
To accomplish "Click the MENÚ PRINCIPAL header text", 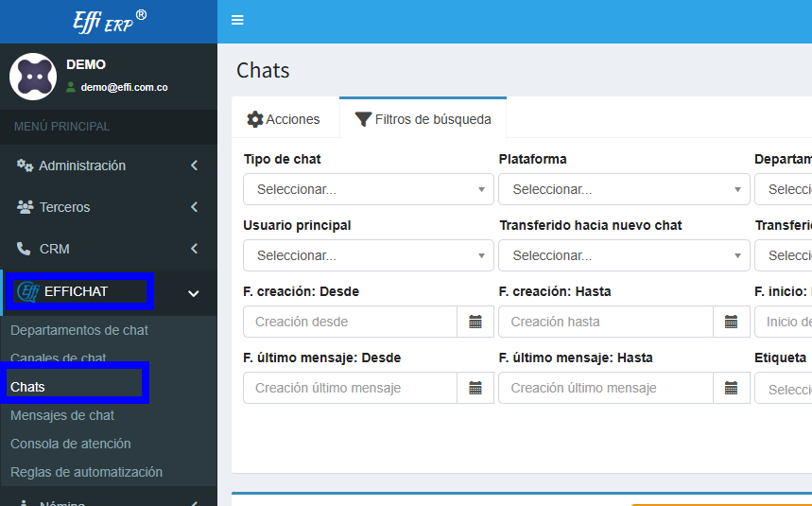I will click(x=61, y=127).
